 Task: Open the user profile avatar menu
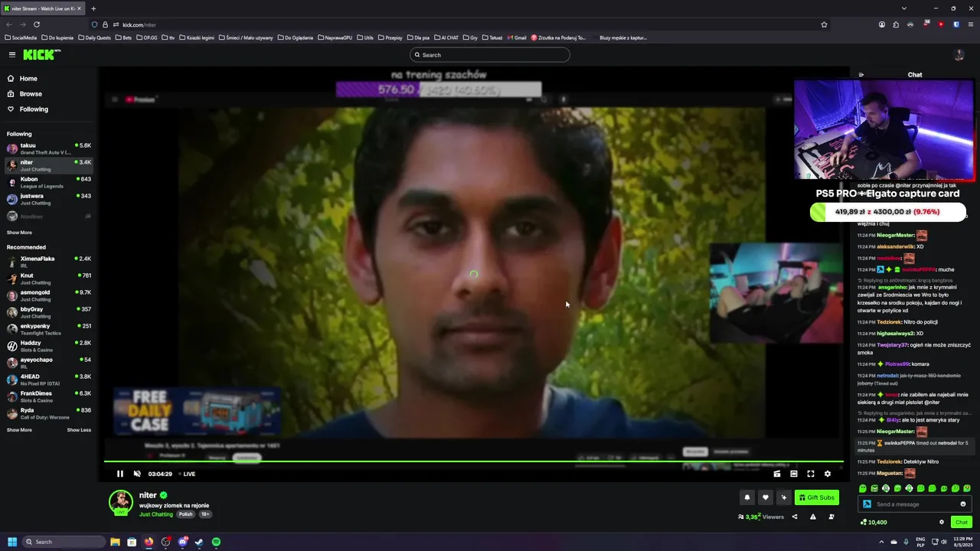tap(959, 55)
